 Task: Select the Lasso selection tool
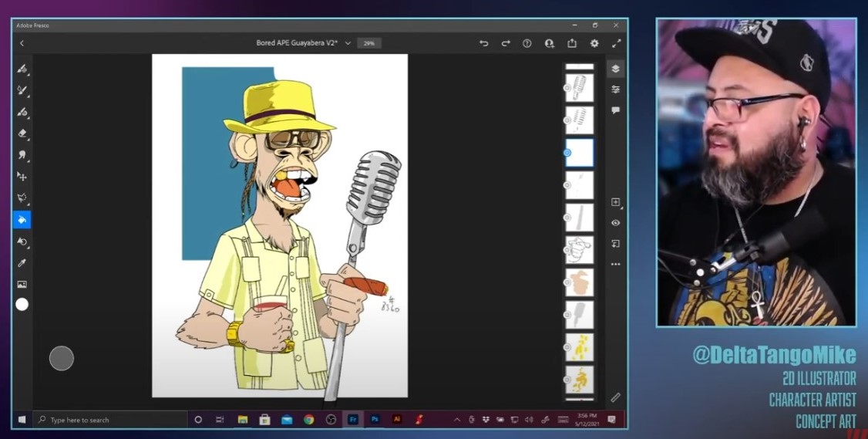[22, 198]
